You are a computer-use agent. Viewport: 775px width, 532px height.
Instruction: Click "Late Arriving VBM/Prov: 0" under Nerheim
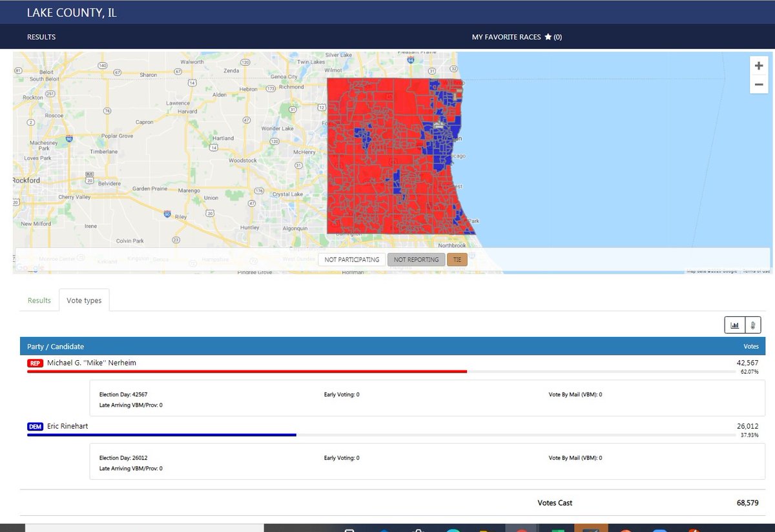(130, 405)
